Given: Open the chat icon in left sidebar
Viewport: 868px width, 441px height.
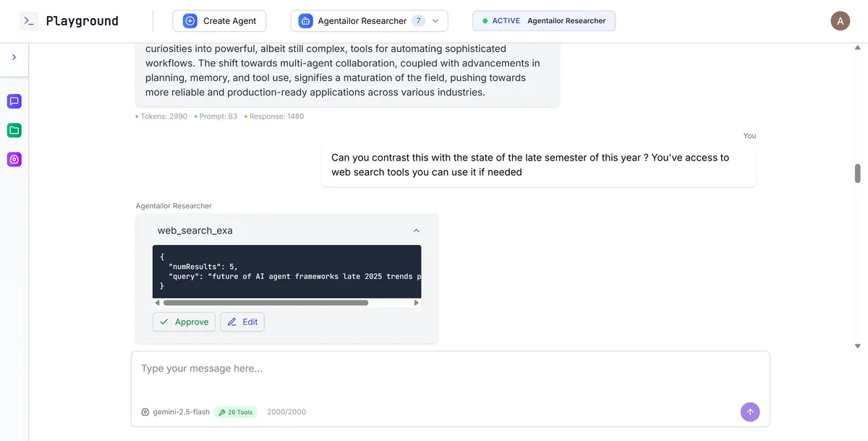Looking at the screenshot, I should [14, 101].
